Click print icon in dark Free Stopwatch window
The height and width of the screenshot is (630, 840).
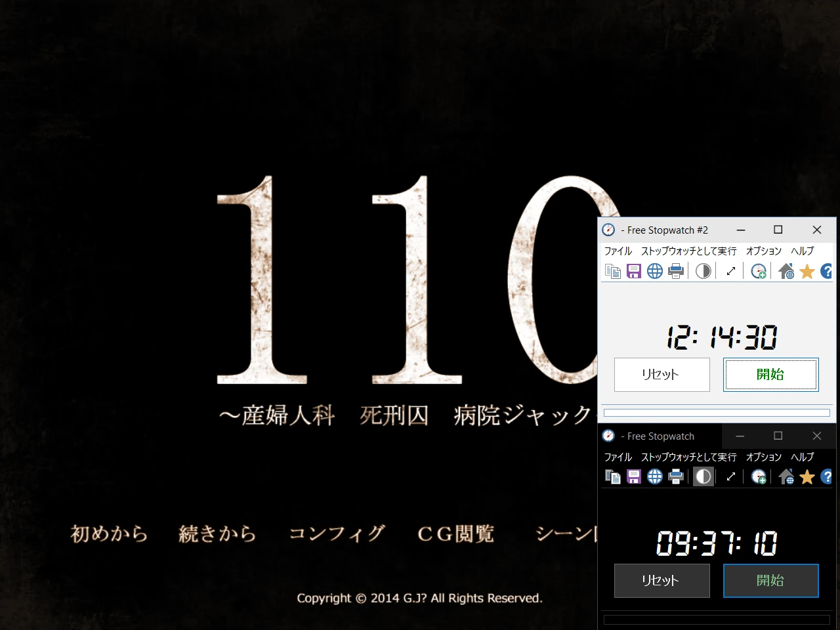coord(676,477)
